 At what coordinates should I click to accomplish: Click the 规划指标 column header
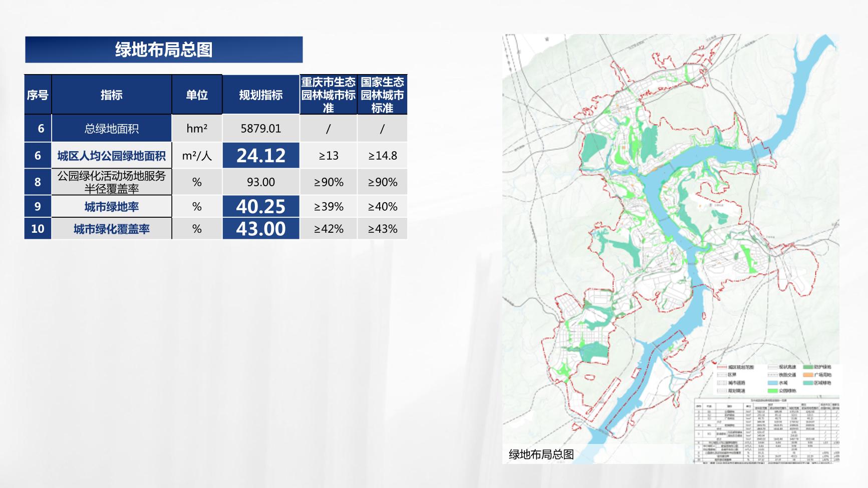pyautogui.click(x=260, y=95)
